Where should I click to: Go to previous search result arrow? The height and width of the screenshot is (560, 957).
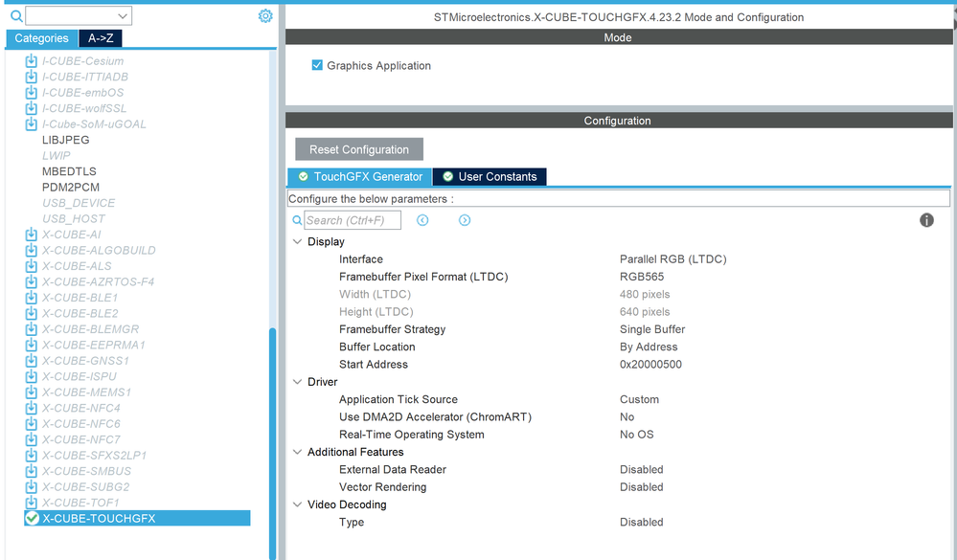422,220
